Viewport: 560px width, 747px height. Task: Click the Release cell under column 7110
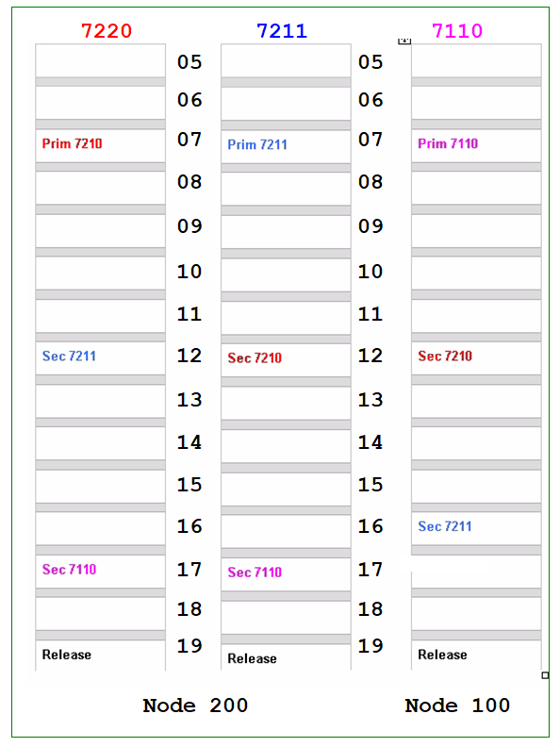tap(476, 656)
